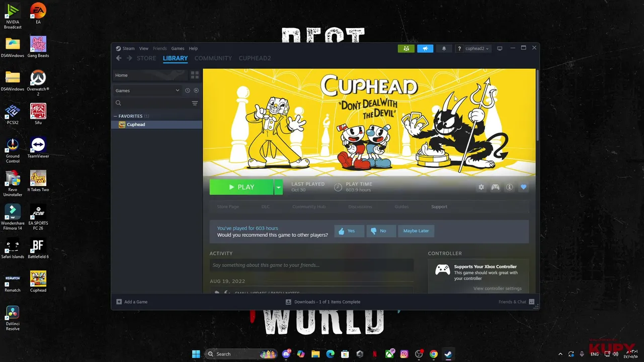Click the game page scrollbar
This screenshot has height=362, width=644.
537,106
